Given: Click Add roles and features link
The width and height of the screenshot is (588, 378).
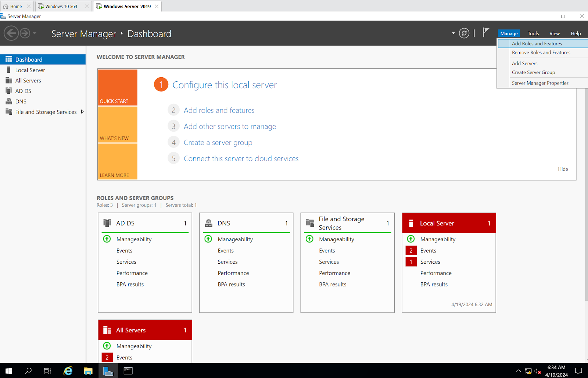Looking at the screenshot, I should (219, 110).
